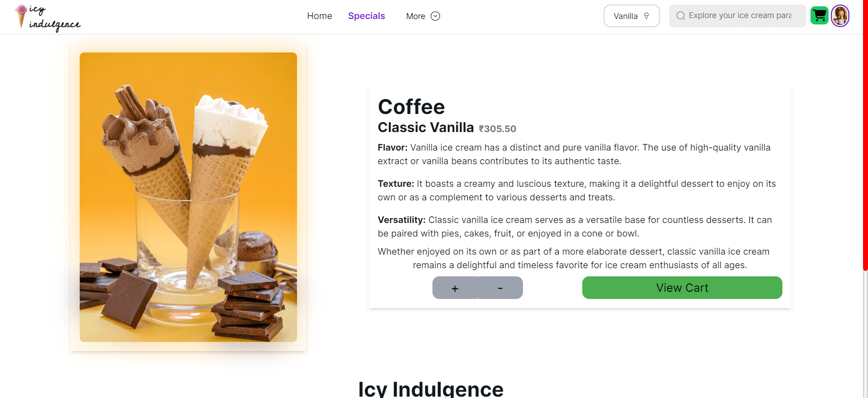Viewport: 868px width, 398px height.
Task: Decrease quantity with the minus button
Action: point(500,288)
